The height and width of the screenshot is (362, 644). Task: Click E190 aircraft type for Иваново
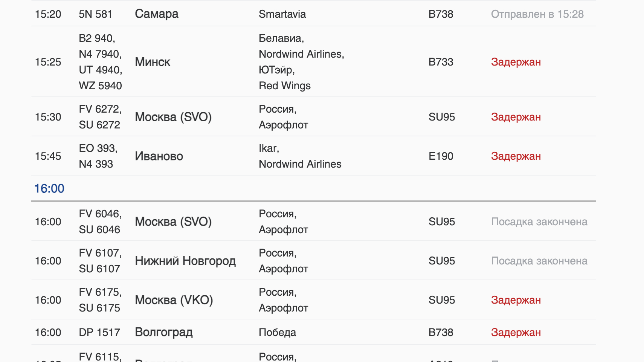pyautogui.click(x=441, y=156)
